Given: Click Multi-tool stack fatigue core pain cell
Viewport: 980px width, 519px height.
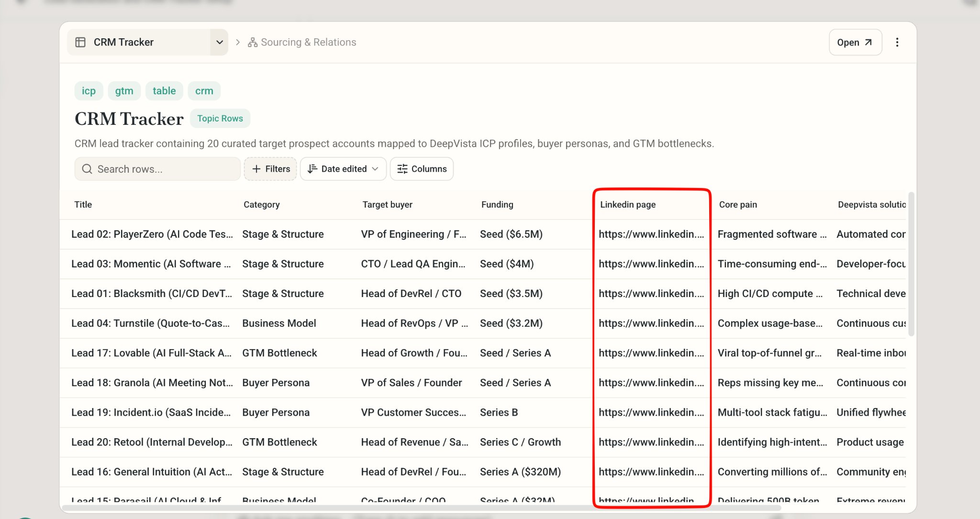Looking at the screenshot, I should [x=772, y=412].
